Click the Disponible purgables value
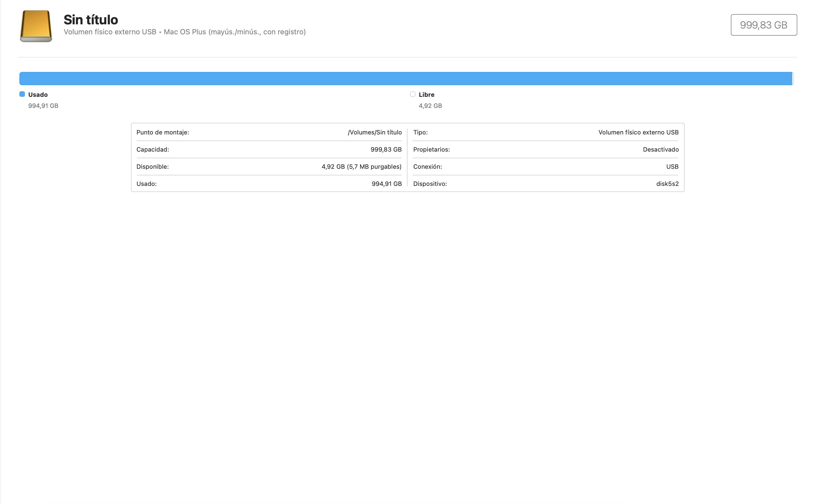 361,167
